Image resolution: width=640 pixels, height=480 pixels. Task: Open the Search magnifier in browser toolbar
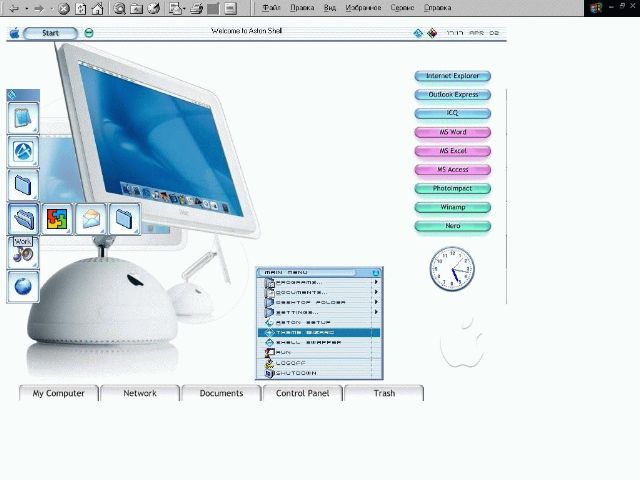(120, 9)
